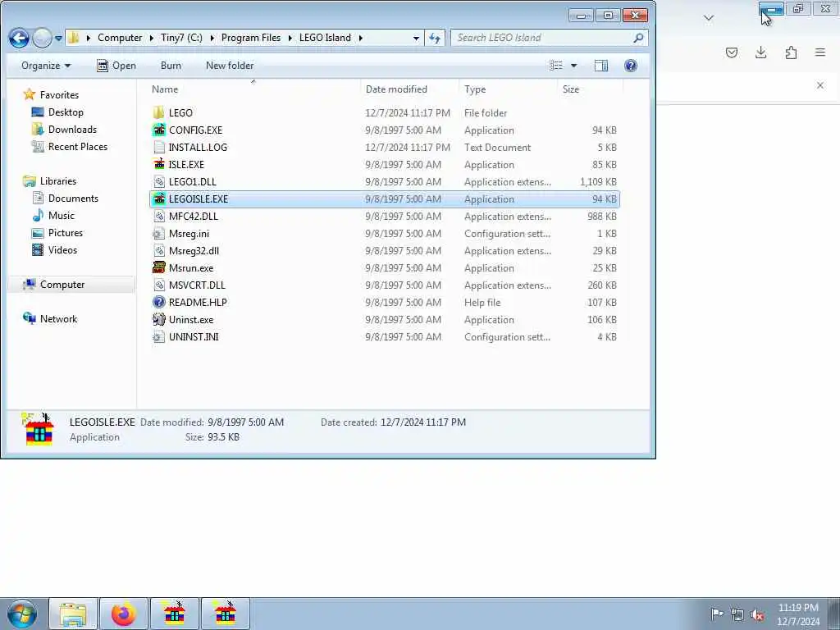This screenshot has height=630, width=840.
Task: Open the Videos library
Action: tap(62, 250)
